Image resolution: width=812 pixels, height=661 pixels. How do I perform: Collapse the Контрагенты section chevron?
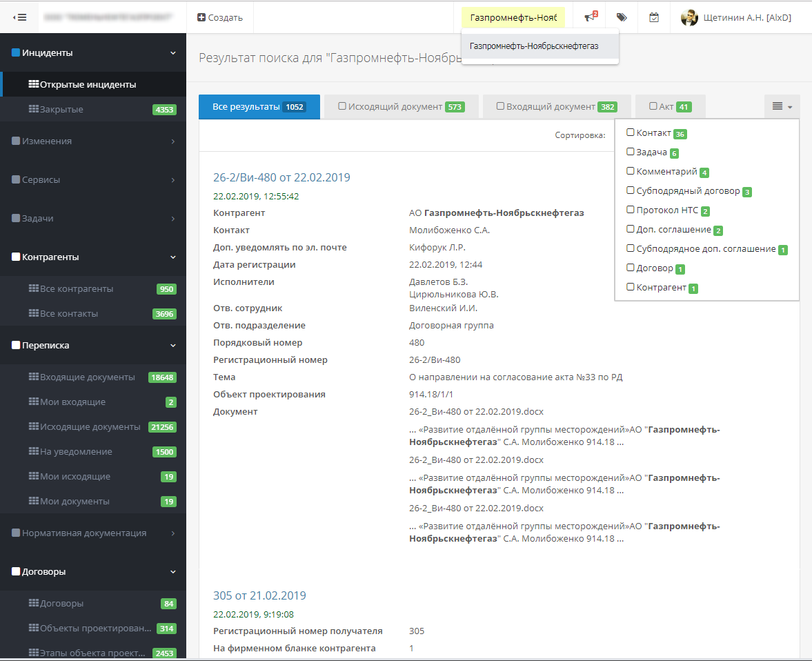click(173, 257)
